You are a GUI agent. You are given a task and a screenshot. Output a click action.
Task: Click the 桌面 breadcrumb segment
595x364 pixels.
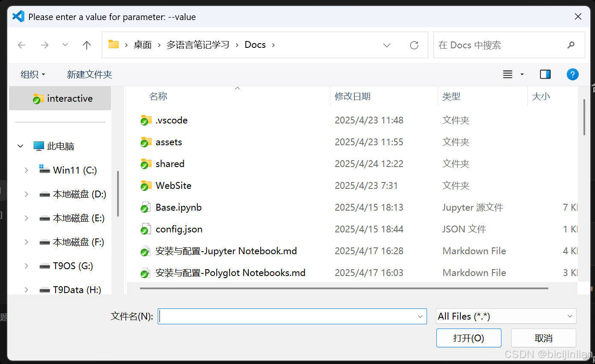pos(142,45)
